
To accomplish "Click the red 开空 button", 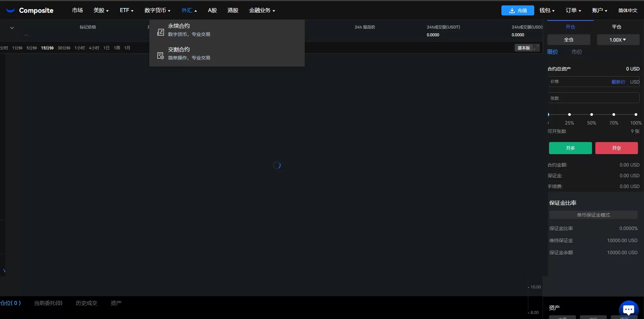I will 616,148.
